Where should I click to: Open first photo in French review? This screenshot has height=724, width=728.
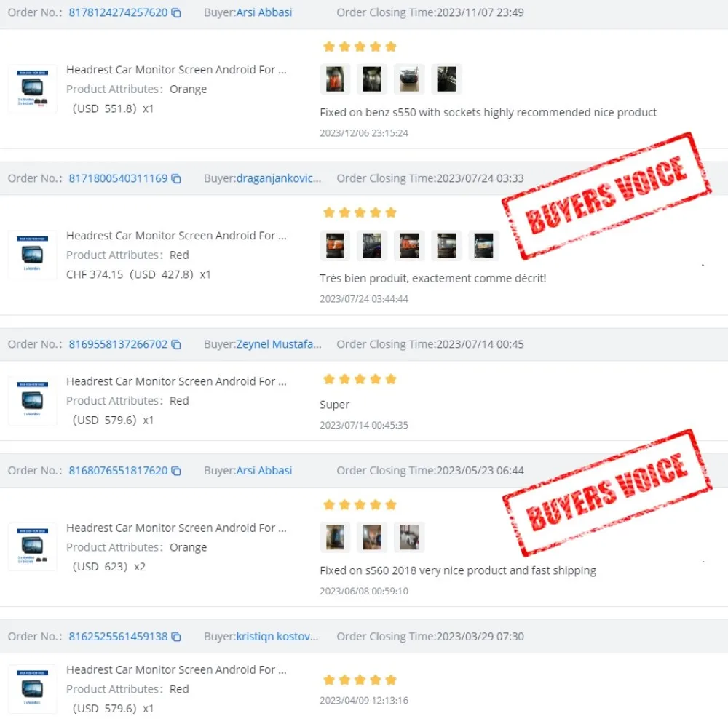point(335,245)
